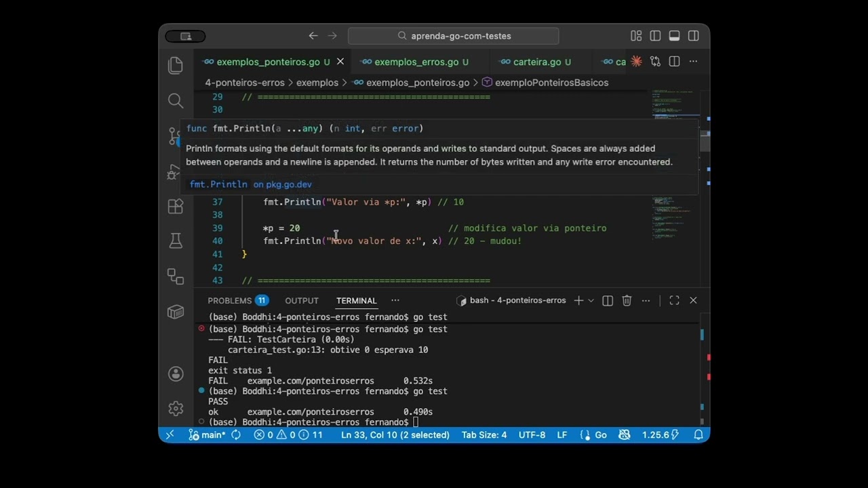Select Go version 1.25.6 in status bar
The image size is (868, 488).
coord(660,434)
